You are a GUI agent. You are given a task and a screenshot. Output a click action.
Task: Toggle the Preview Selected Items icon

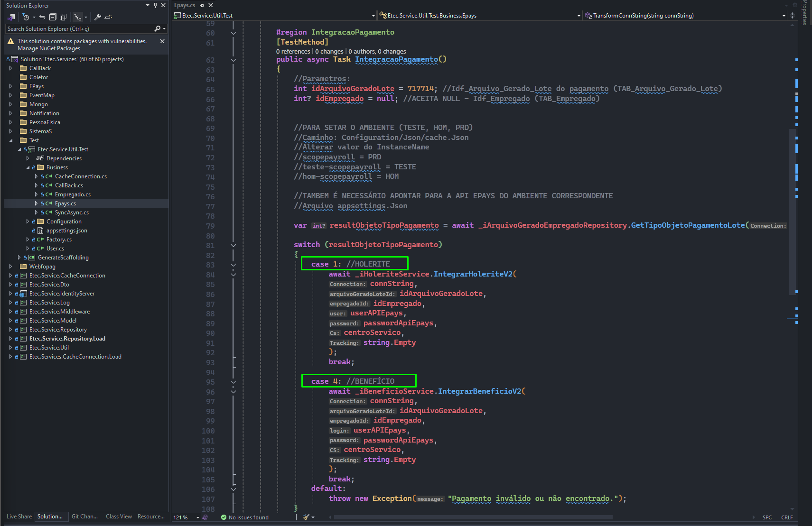point(108,17)
